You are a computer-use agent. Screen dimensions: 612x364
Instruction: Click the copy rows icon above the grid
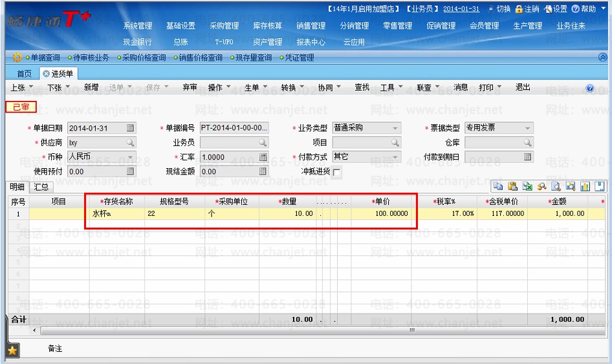click(497, 186)
